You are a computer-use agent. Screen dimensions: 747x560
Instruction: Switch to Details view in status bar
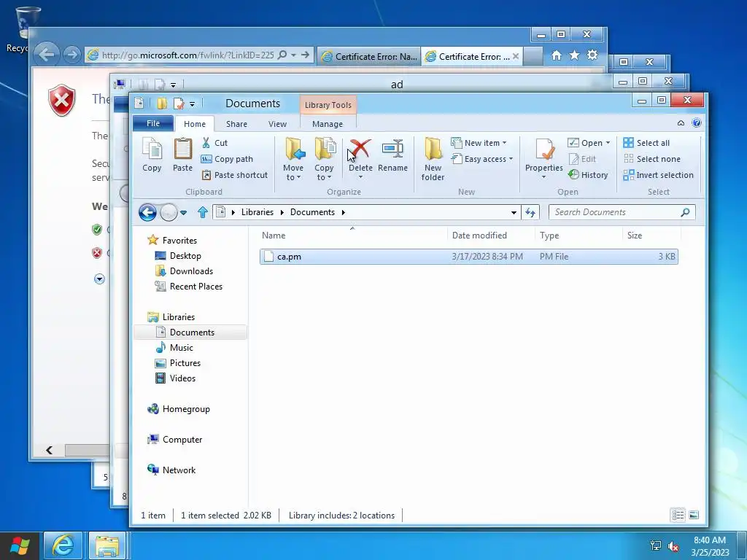pos(678,516)
